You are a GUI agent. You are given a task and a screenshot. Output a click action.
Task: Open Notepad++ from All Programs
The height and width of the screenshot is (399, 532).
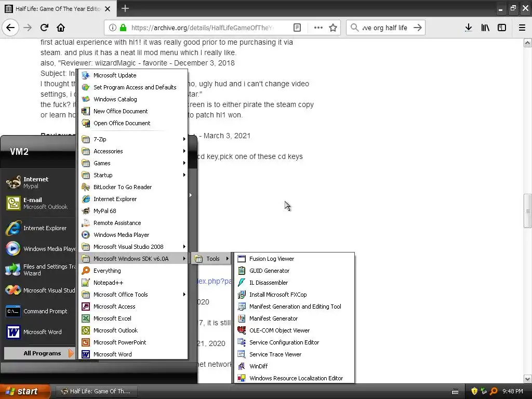(133, 283)
